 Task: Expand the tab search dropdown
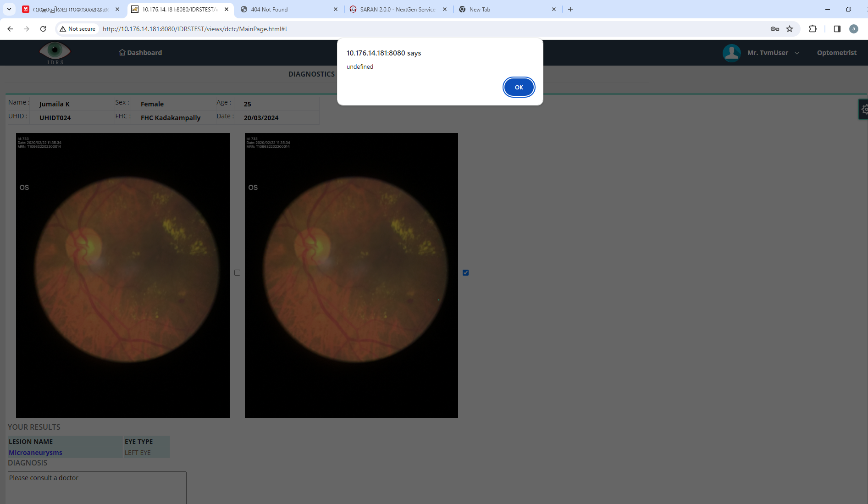(9, 9)
